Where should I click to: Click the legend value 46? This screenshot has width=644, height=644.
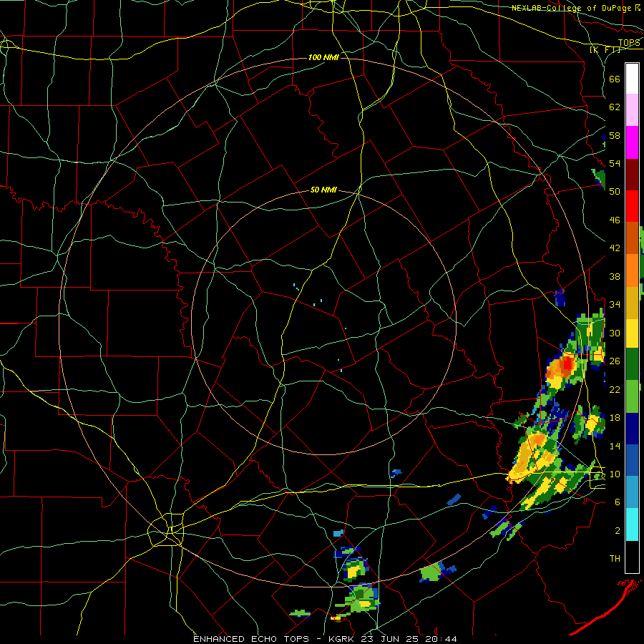pos(615,220)
